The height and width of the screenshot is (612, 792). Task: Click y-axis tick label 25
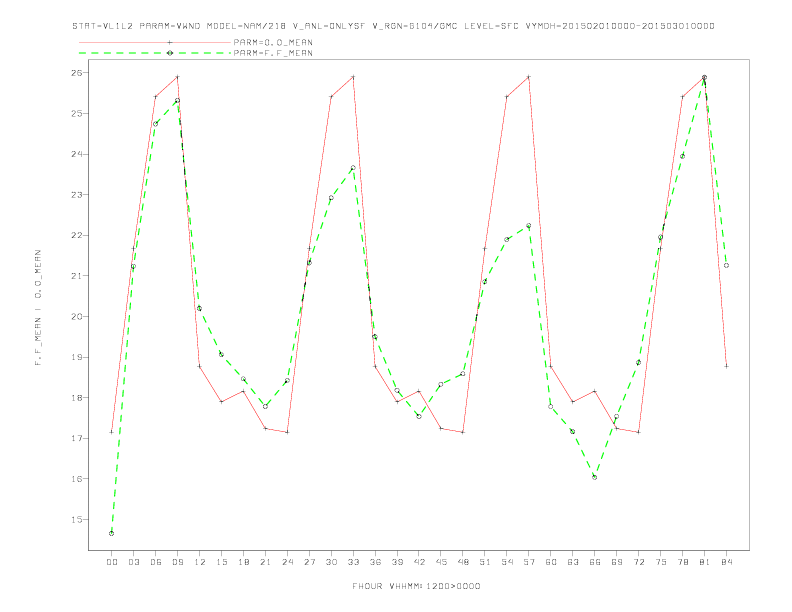(77, 114)
